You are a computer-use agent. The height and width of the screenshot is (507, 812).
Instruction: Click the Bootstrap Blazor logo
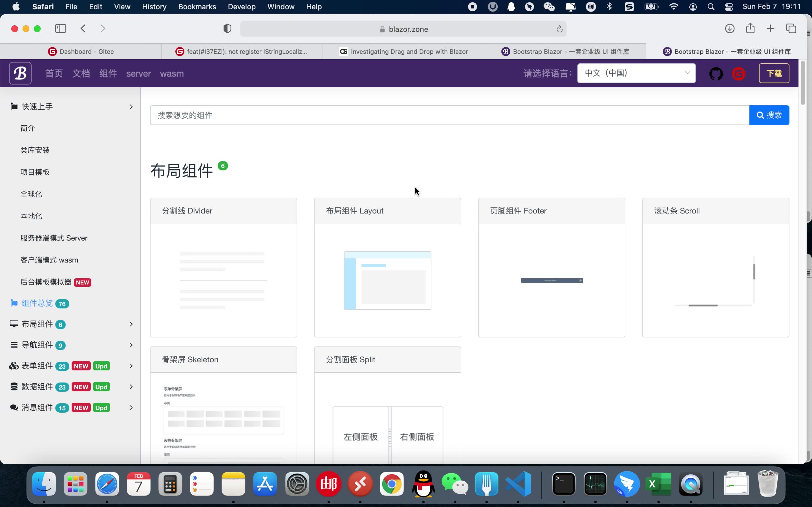(x=20, y=73)
